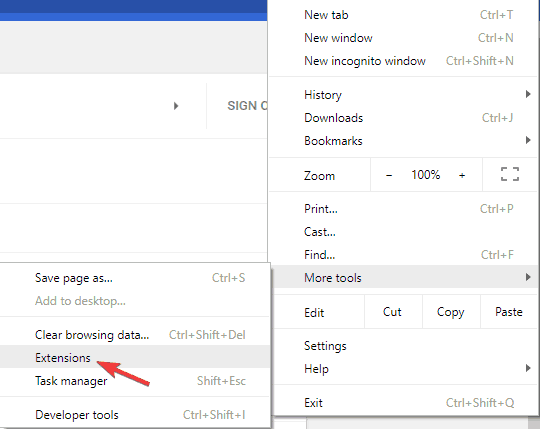Click the History submenu arrow

pyautogui.click(x=528, y=94)
